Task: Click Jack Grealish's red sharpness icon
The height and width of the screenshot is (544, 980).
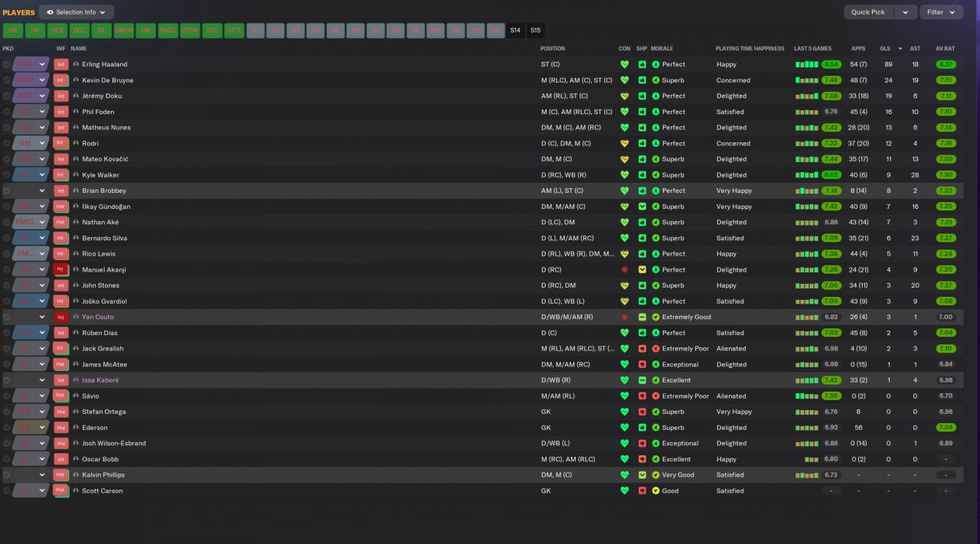Action: 642,348
